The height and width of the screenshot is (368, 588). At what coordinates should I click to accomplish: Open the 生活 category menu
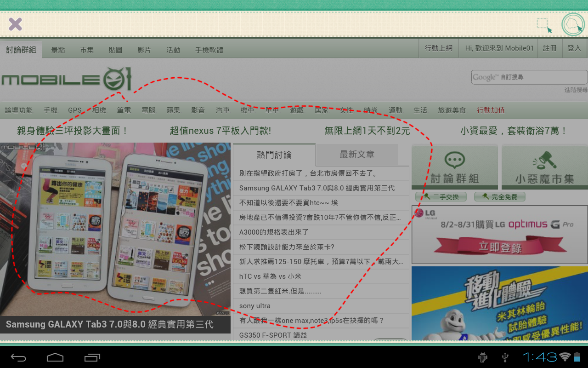(420, 110)
